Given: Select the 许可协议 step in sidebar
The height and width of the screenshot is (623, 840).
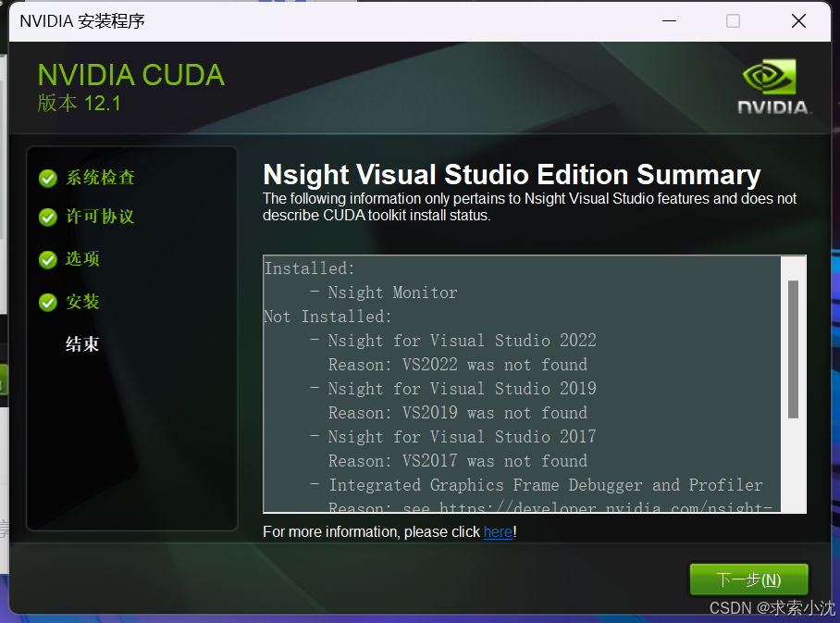Looking at the screenshot, I should coord(100,217).
